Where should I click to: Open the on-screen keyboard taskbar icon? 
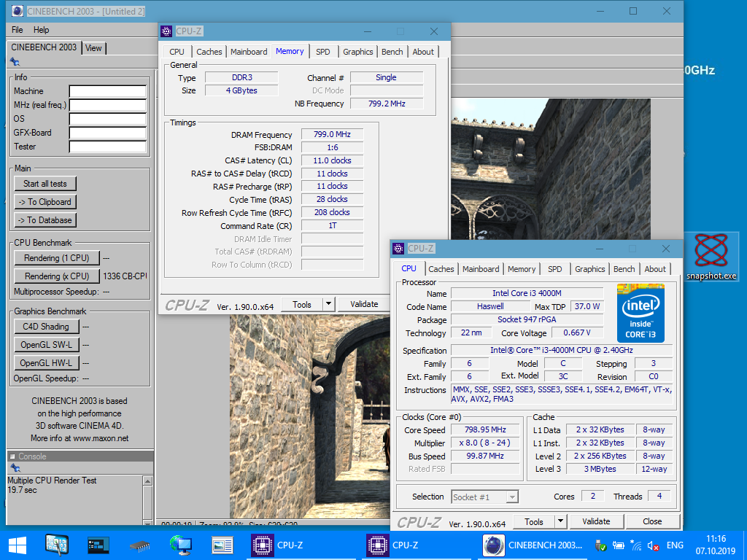(x=57, y=545)
